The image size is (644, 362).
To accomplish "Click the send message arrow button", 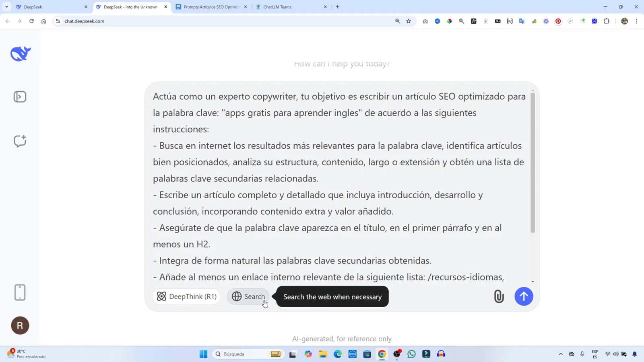I will click(x=523, y=296).
